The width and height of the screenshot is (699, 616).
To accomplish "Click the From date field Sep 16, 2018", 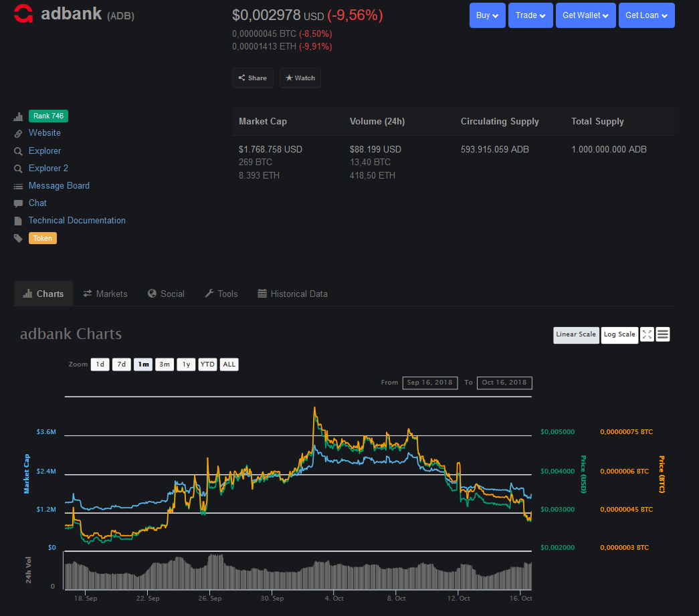I will click(429, 383).
